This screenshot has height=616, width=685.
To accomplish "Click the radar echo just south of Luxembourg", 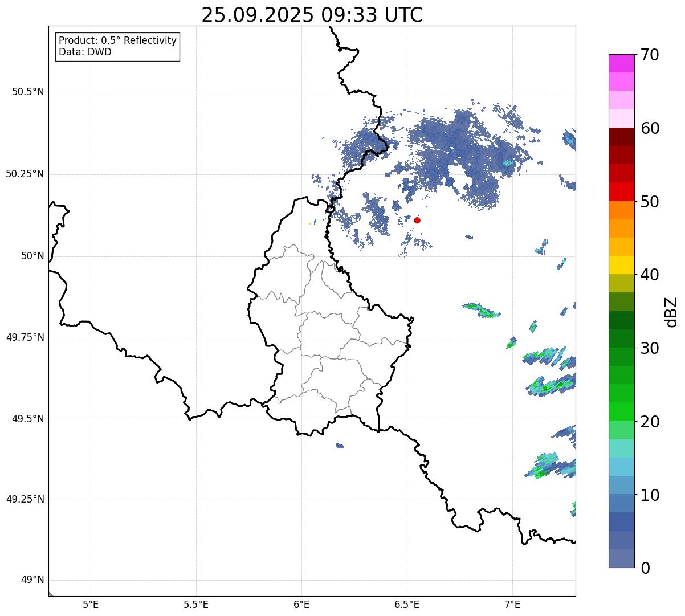I will (x=340, y=446).
